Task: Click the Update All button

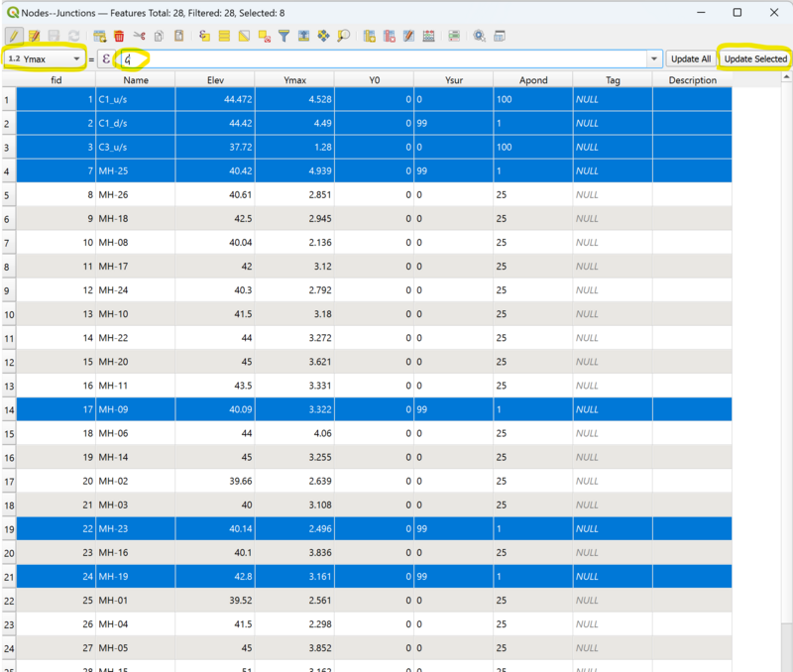Action: 690,59
